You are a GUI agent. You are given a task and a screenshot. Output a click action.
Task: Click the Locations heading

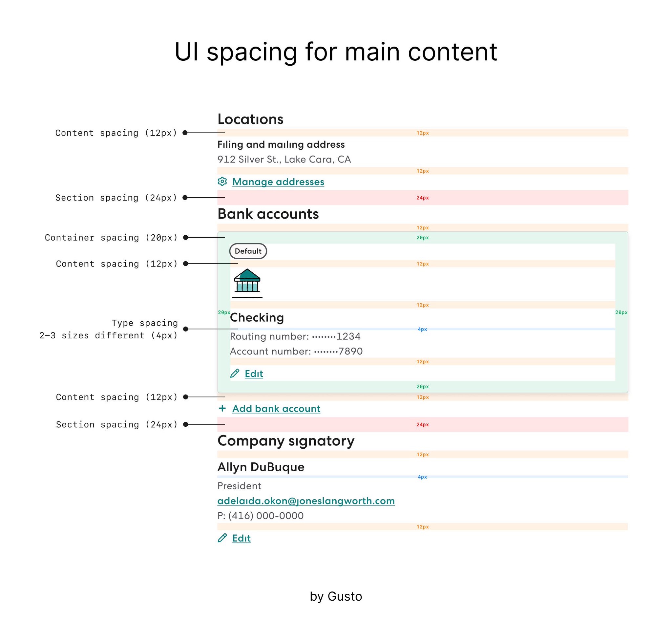[250, 119]
